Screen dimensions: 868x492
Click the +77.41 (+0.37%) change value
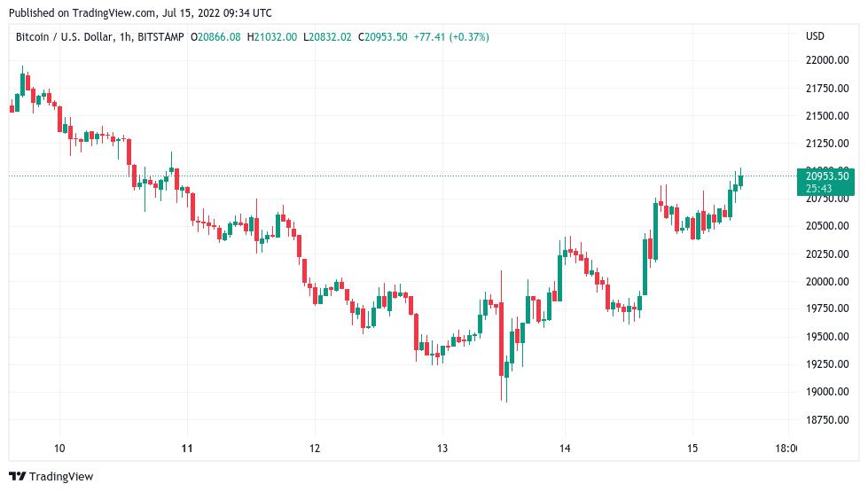click(x=451, y=37)
